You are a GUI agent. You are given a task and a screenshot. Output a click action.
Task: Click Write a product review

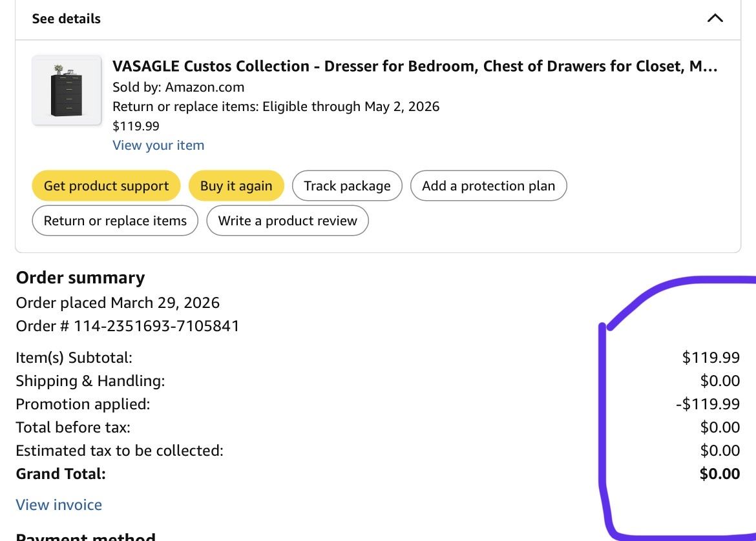point(287,221)
